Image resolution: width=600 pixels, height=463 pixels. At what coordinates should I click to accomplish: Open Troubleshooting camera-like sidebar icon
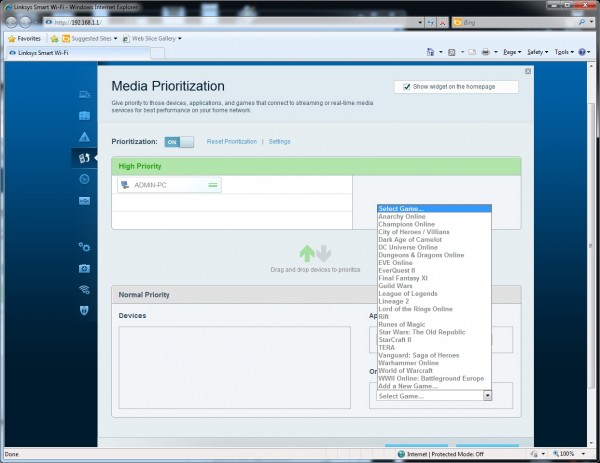tap(85, 269)
